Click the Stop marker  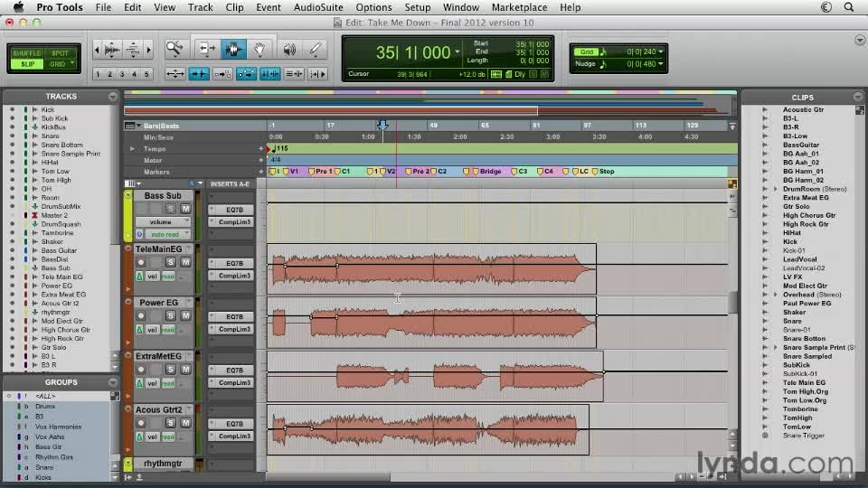(x=603, y=172)
